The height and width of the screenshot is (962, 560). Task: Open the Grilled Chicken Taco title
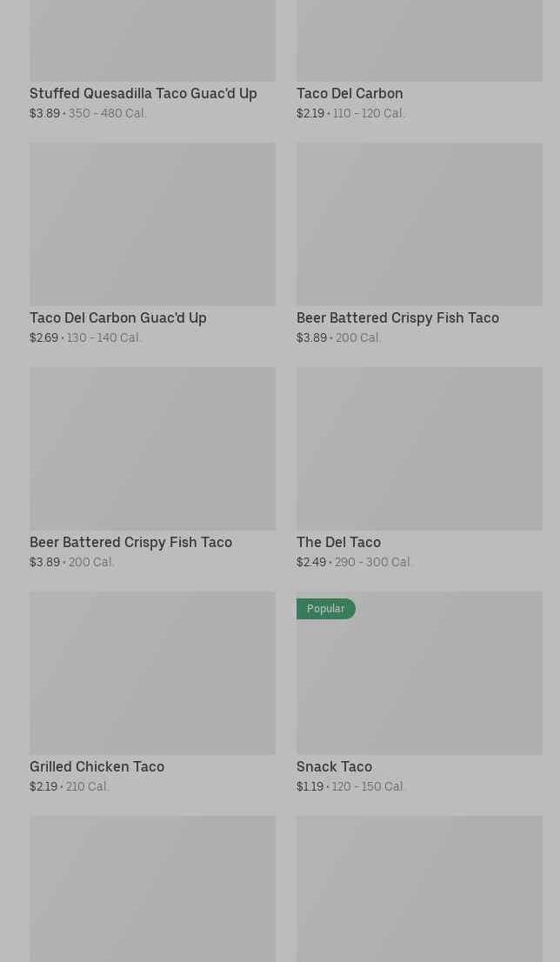(97, 766)
